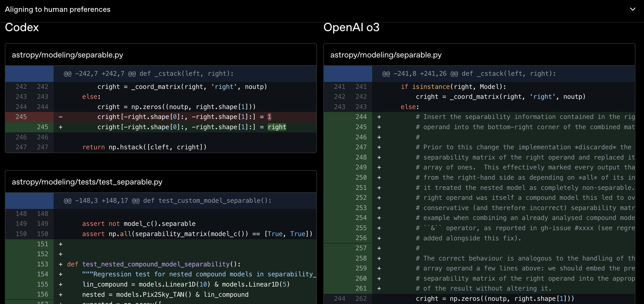Click comment '# The correct behaviour is analogous'

(525, 258)
